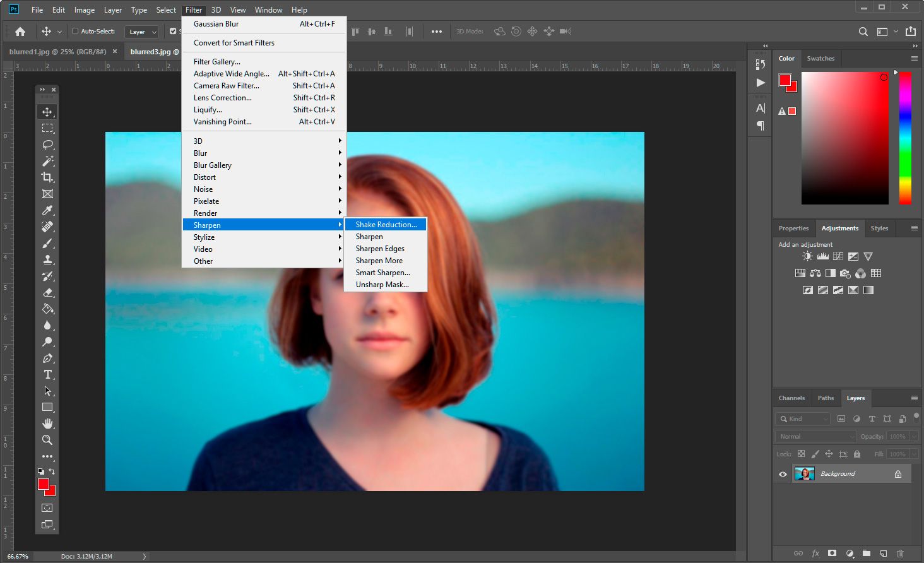Click the Background layer thumbnail
The width and height of the screenshot is (924, 563).
[x=805, y=473]
